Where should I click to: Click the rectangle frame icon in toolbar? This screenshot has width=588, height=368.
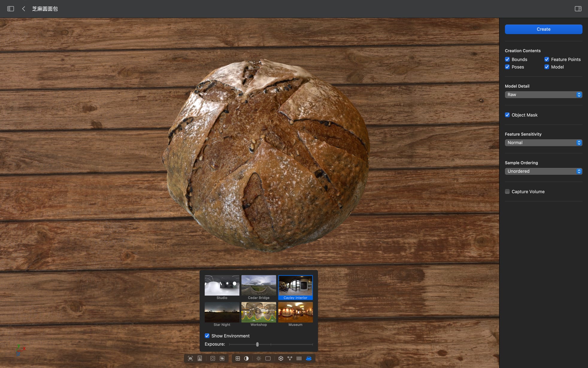(x=268, y=358)
